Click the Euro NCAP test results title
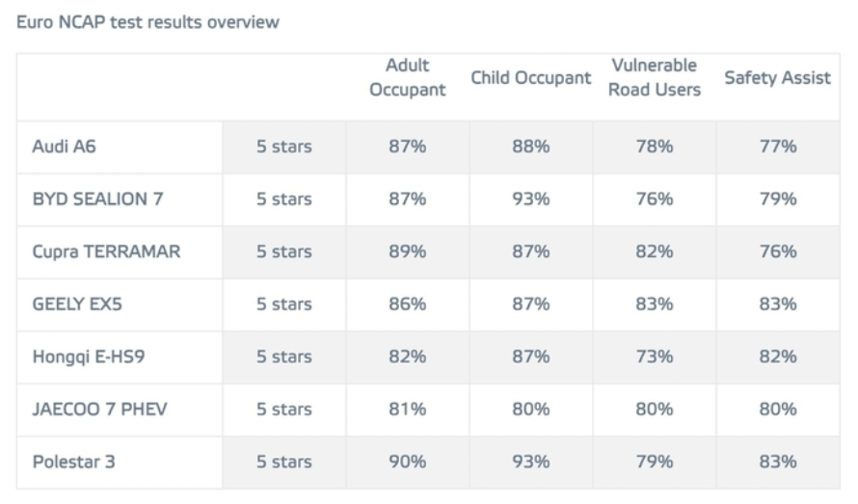858x504 pixels. tap(148, 22)
